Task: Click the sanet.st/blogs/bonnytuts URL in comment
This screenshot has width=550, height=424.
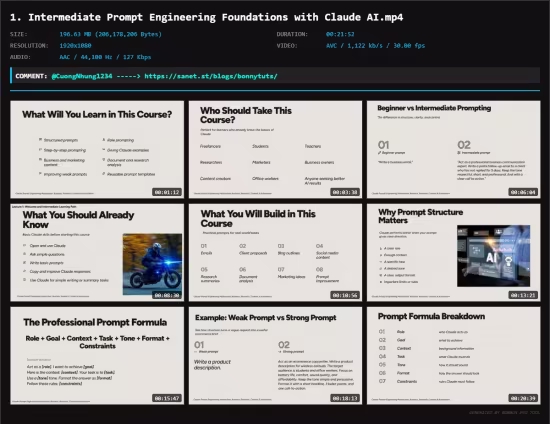Action: pyautogui.click(x=211, y=76)
